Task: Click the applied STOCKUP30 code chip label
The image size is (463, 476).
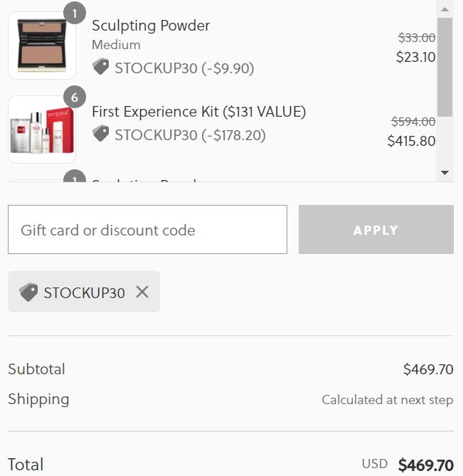Action: 84,292
